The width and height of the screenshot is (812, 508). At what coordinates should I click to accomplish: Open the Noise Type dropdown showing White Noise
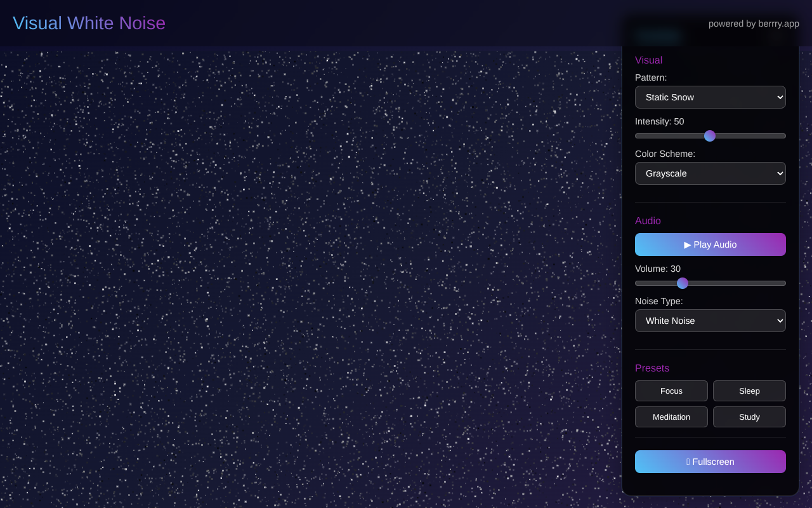(710, 321)
